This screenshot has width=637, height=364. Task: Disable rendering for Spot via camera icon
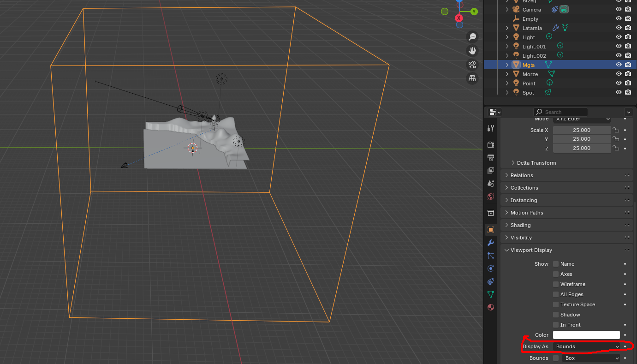click(x=628, y=92)
